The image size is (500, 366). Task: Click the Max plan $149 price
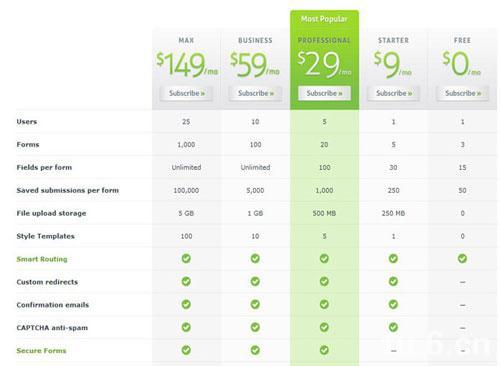coord(187,64)
